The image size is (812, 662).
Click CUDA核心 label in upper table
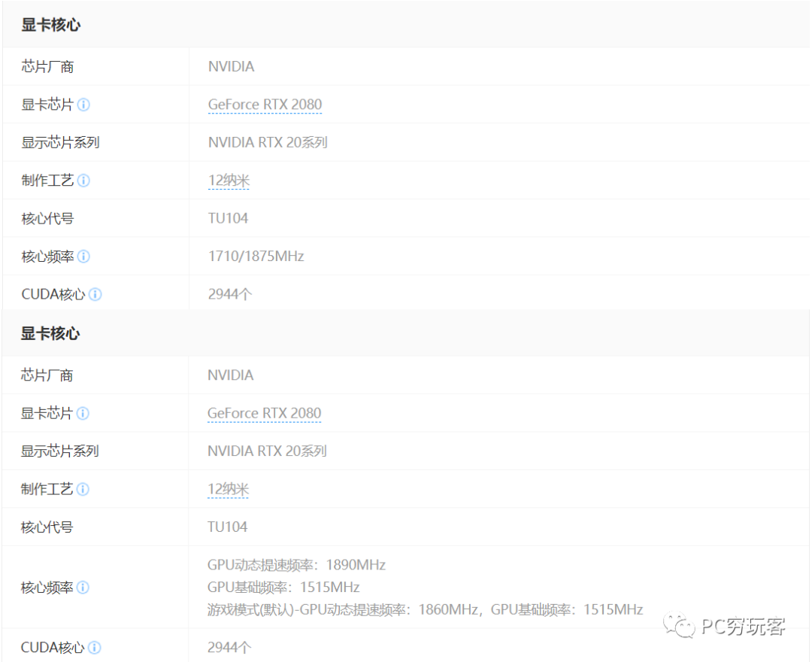[53, 294]
